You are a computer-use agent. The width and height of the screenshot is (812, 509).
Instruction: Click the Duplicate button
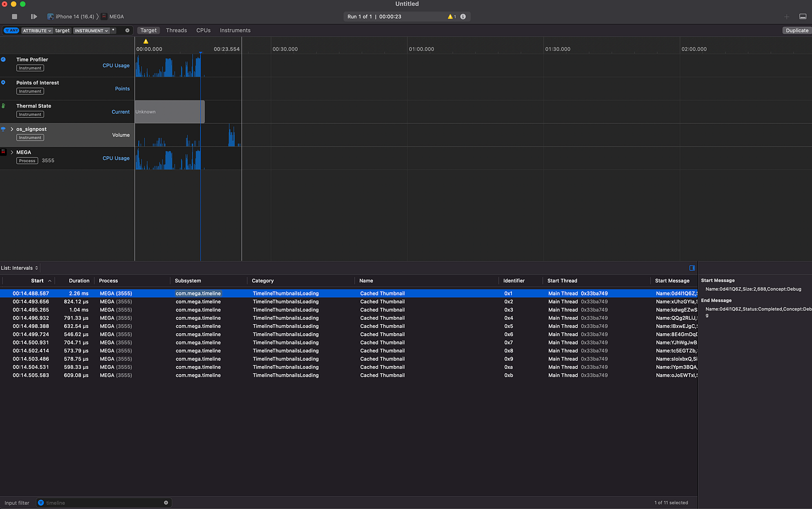click(796, 30)
